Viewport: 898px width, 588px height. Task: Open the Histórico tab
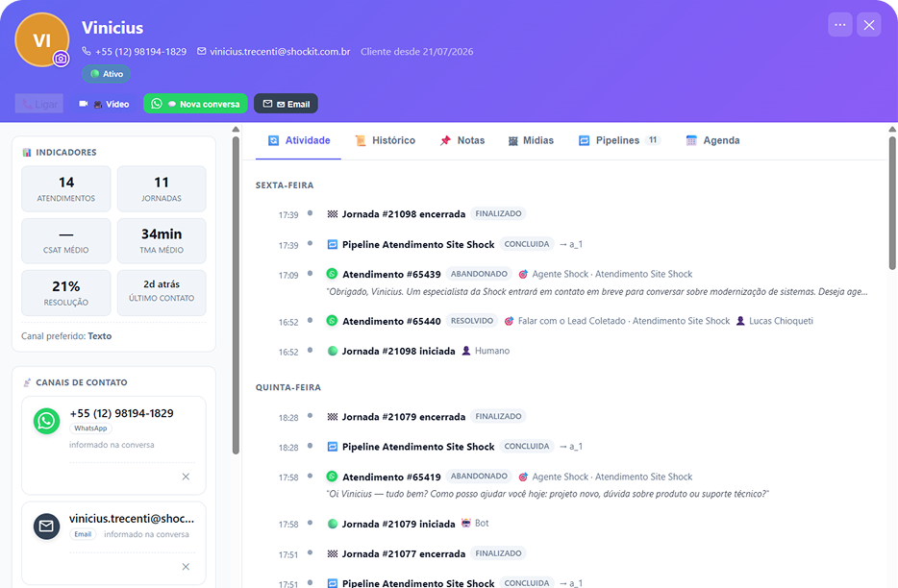(385, 140)
